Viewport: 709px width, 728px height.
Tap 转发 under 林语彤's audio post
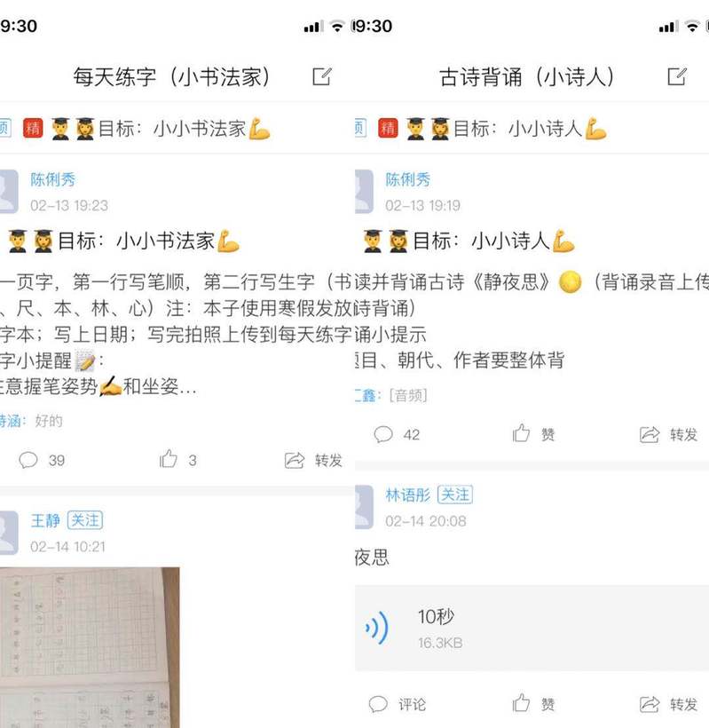click(x=669, y=704)
